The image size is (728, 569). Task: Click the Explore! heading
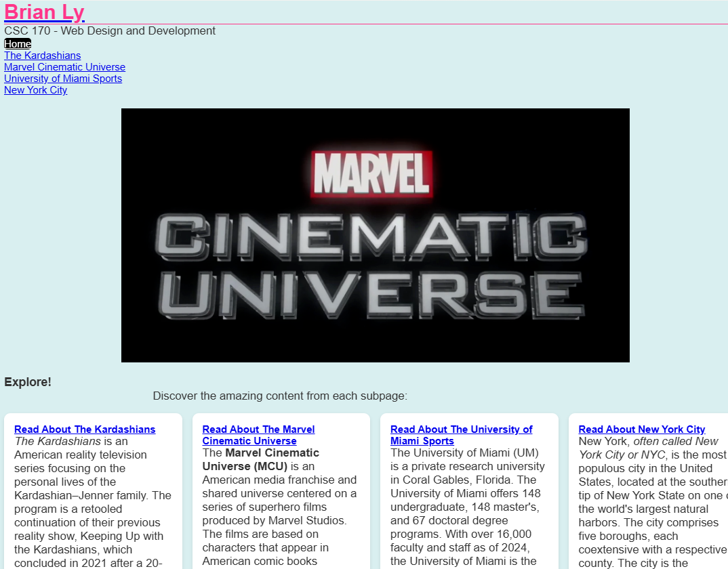click(x=28, y=382)
